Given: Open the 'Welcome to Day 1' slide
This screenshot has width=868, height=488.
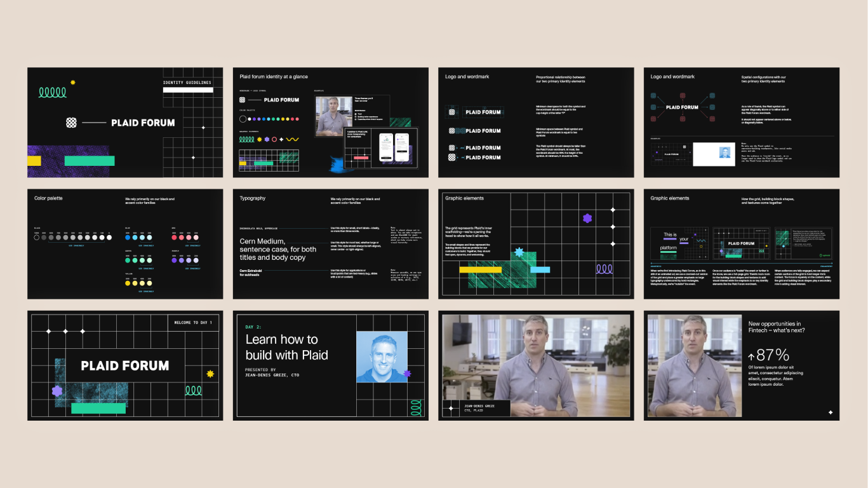Looking at the screenshot, I should (125, 365).
